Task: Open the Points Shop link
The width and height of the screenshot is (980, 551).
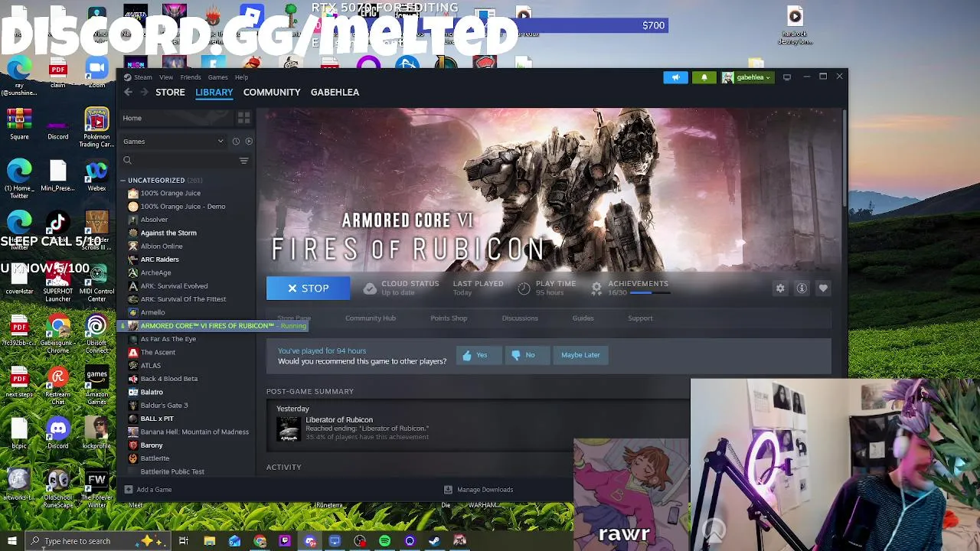Action: (x=449, y=318)
